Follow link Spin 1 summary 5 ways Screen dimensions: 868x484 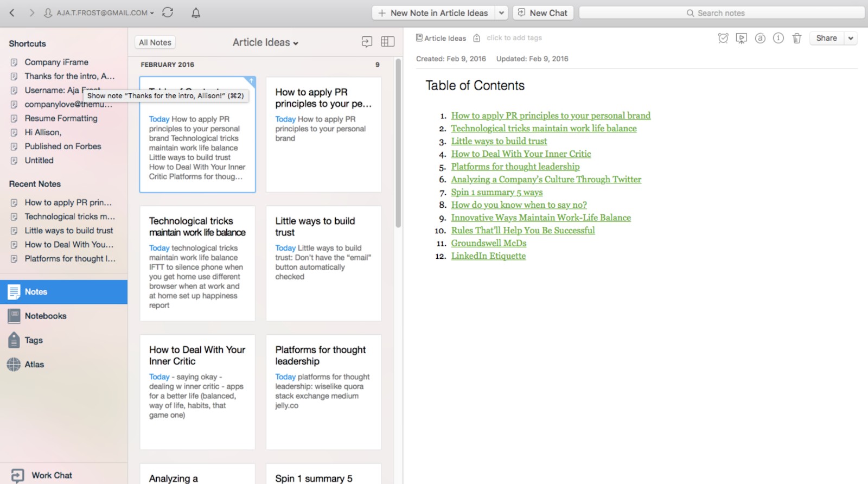click(497, 192)
